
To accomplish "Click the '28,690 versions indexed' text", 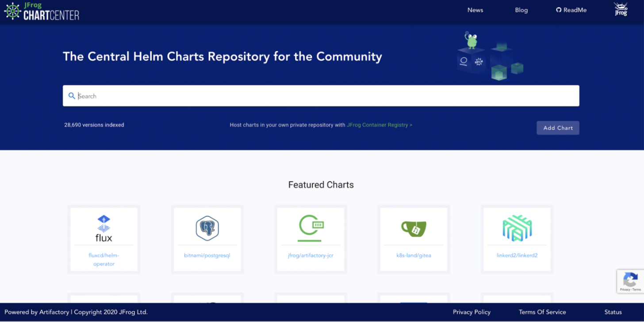I will (94, 125).
